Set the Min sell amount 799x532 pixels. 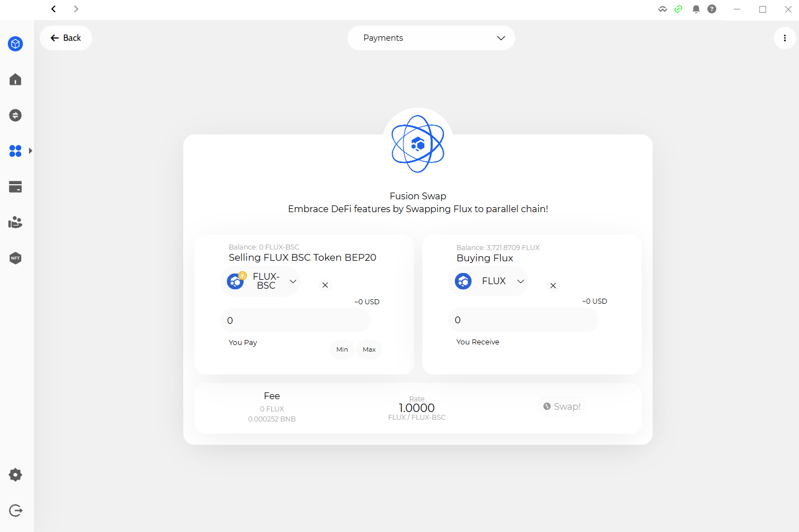pyautogui.click(x=342, y=349)
